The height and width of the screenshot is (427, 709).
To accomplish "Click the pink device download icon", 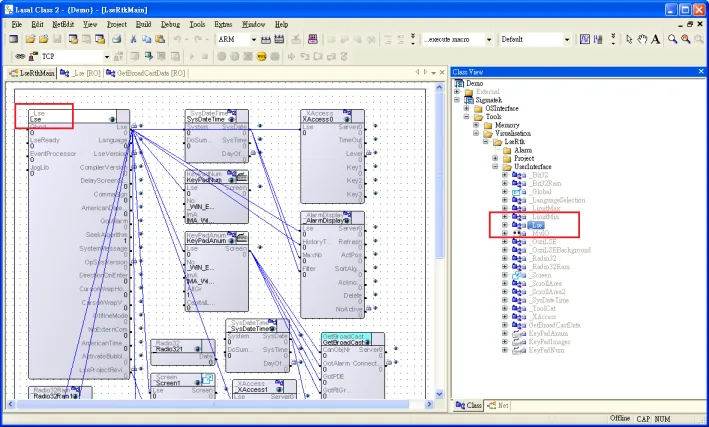I will 312,39.
